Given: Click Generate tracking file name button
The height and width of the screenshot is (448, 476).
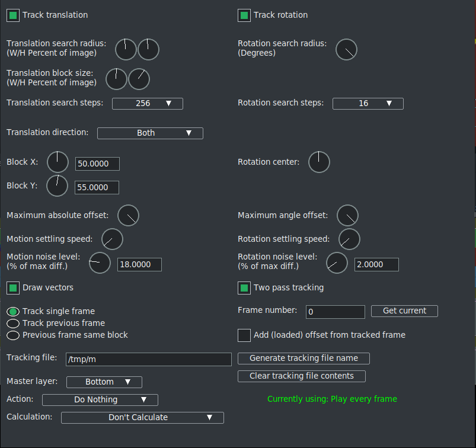Looking at the screenshot, I should [304, 359].
